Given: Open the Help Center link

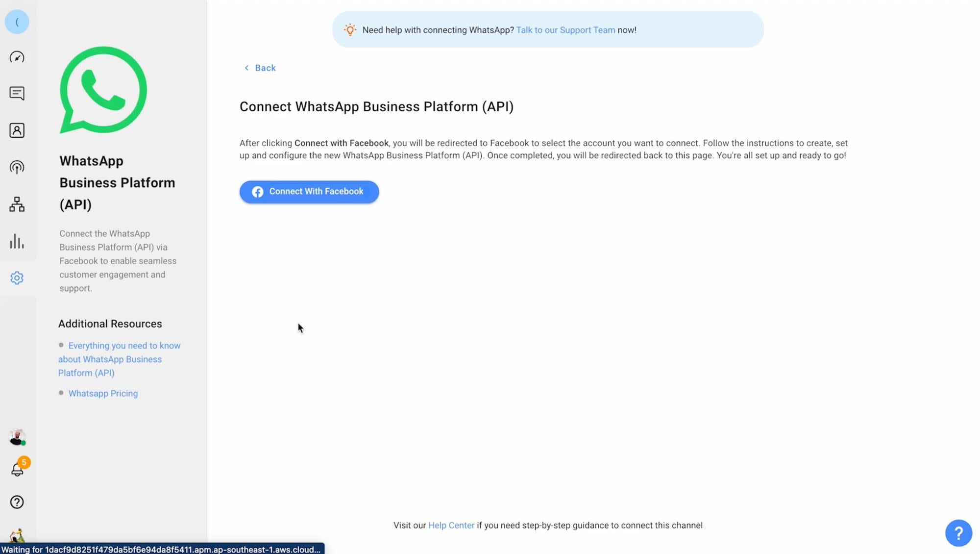Looking at the screenshot, I should pyautogui.click(x=451, y=525).
